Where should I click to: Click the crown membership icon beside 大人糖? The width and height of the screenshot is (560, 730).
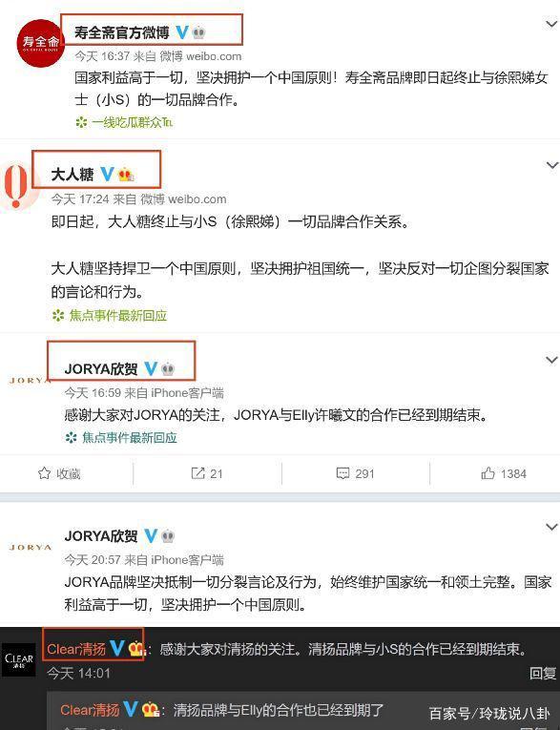[126, 175]
